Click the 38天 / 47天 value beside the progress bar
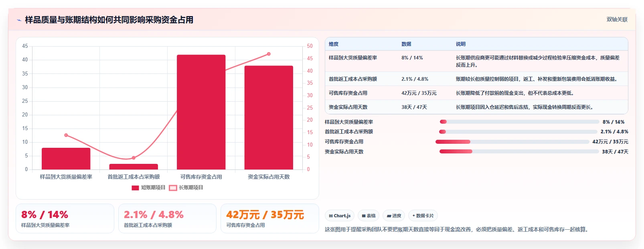 (615, 152)
